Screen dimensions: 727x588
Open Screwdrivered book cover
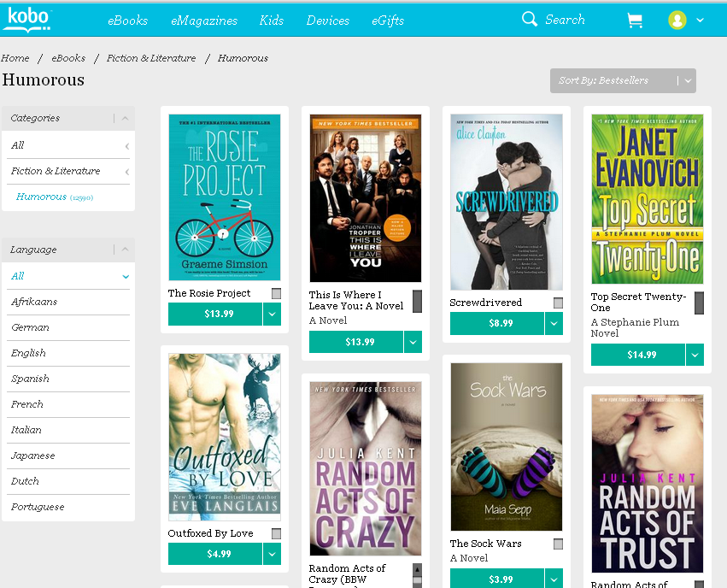pos(507,202)
